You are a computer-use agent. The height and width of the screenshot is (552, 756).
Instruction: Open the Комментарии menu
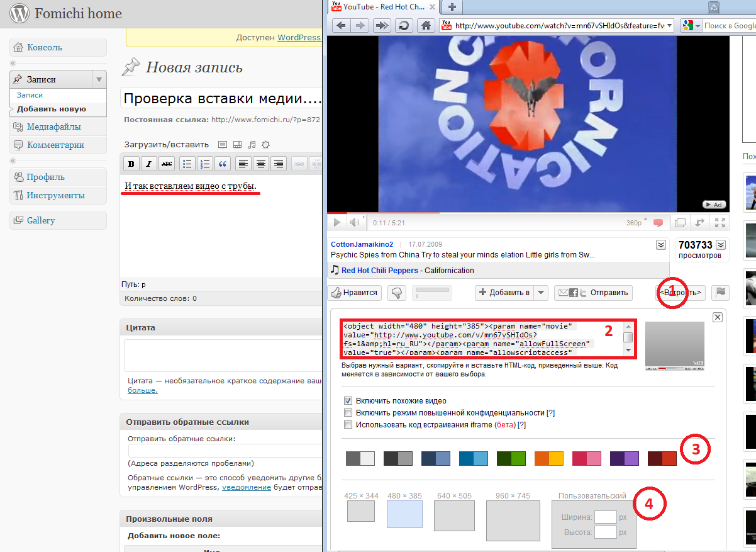pos(58,145)
